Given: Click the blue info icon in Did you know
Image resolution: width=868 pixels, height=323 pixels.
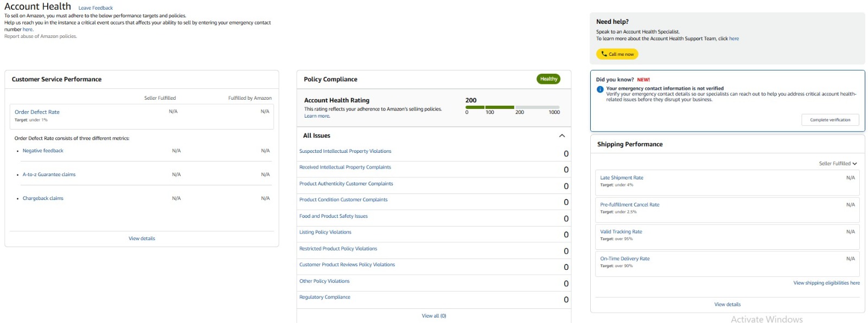Looking at the screenshot, I should [x=600, y=89].
